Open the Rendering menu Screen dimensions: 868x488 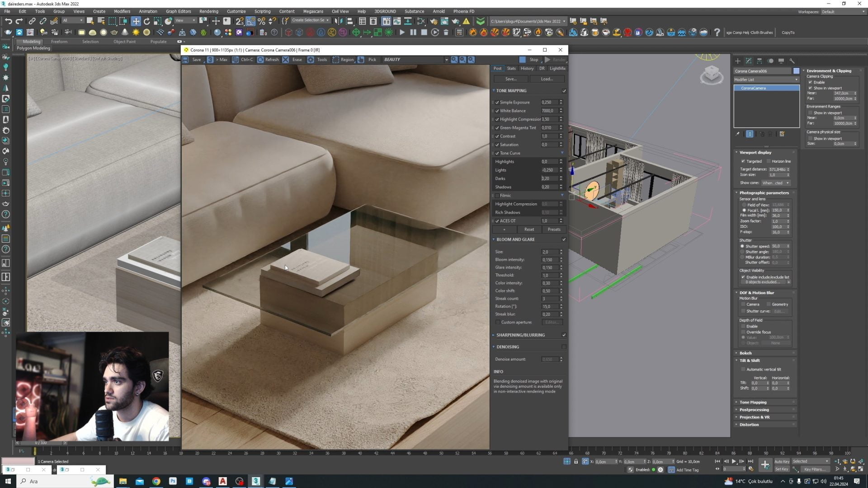(208, 11)
